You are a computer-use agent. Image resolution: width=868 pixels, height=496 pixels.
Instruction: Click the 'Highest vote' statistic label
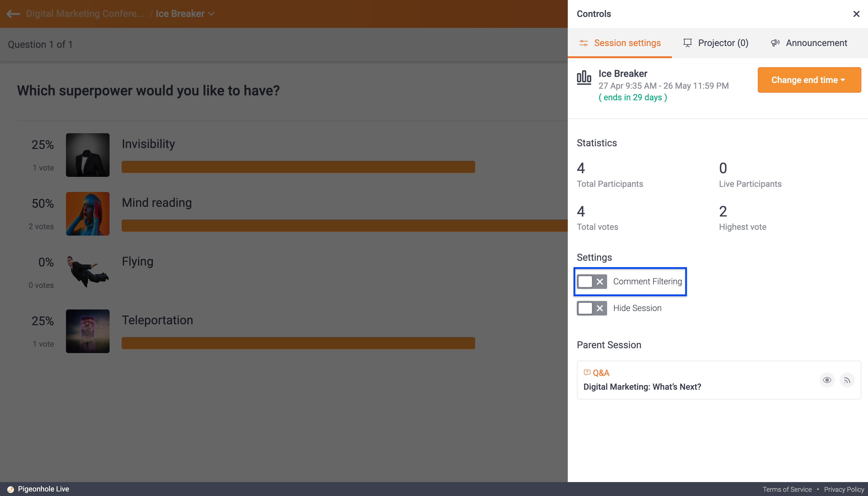[742, 227]
